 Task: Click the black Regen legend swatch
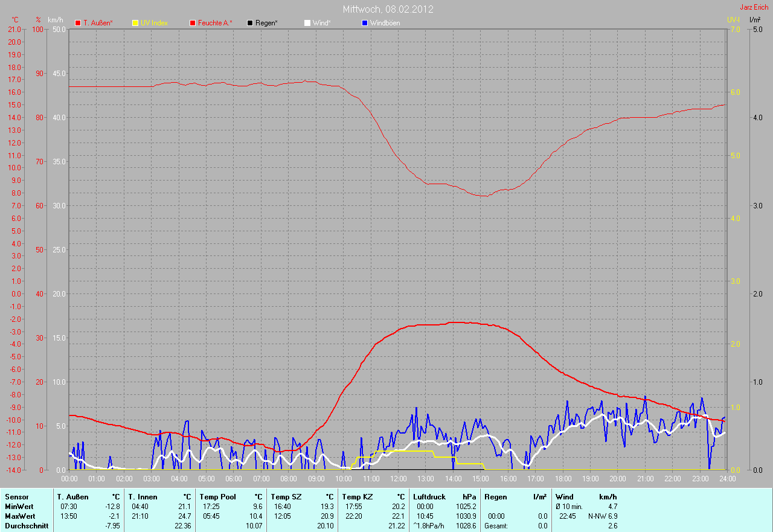pos(250,23)
